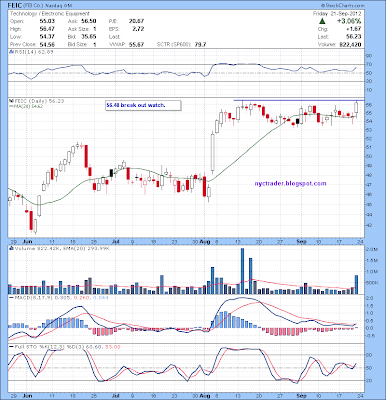Click the date 'Friday 21-Sep-2012'
This screenshot has height=400, width=386.
pos(337,14)
